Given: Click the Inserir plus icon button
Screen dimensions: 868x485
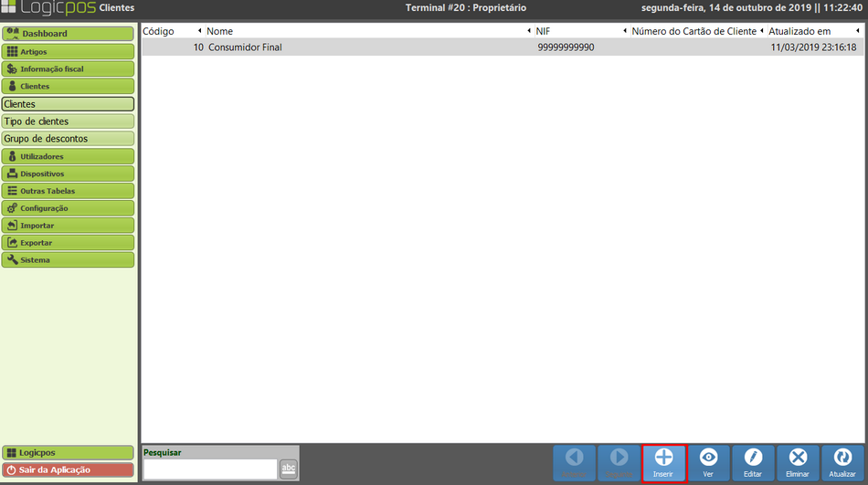Looking at the screenshot, I should pos(664,462).
